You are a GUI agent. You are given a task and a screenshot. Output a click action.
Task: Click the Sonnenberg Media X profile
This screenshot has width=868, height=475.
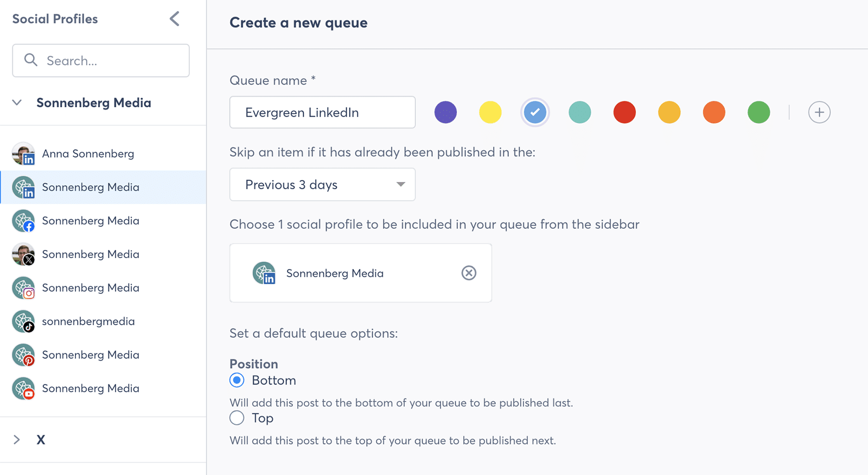90,254
